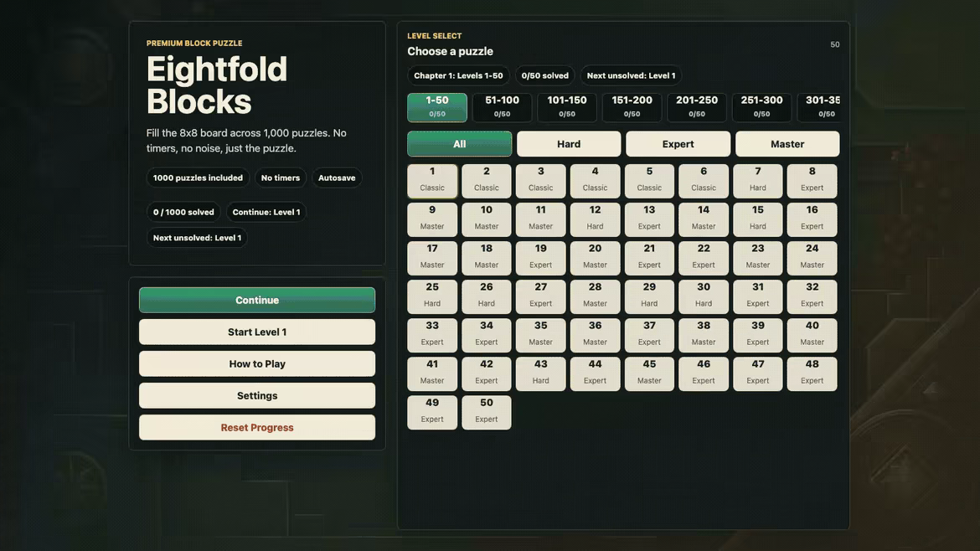Open level 43 Hard puzzle

pyautogui.click(x=540, y=374)
